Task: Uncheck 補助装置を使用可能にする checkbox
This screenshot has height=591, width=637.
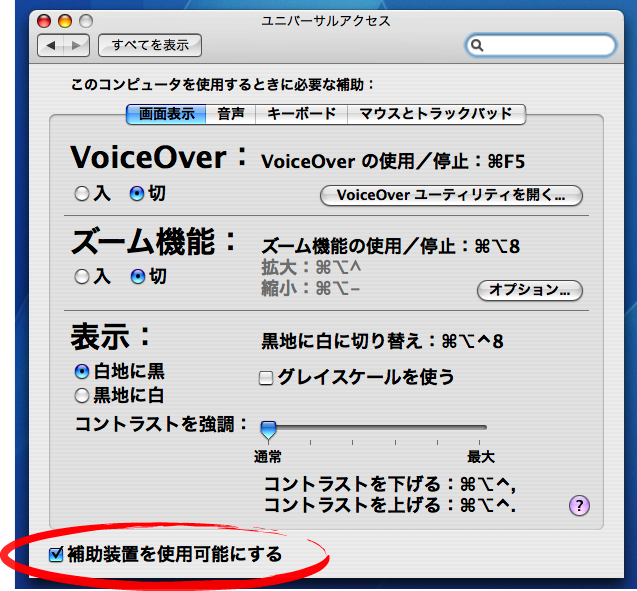Action: (x=56, y=553)
